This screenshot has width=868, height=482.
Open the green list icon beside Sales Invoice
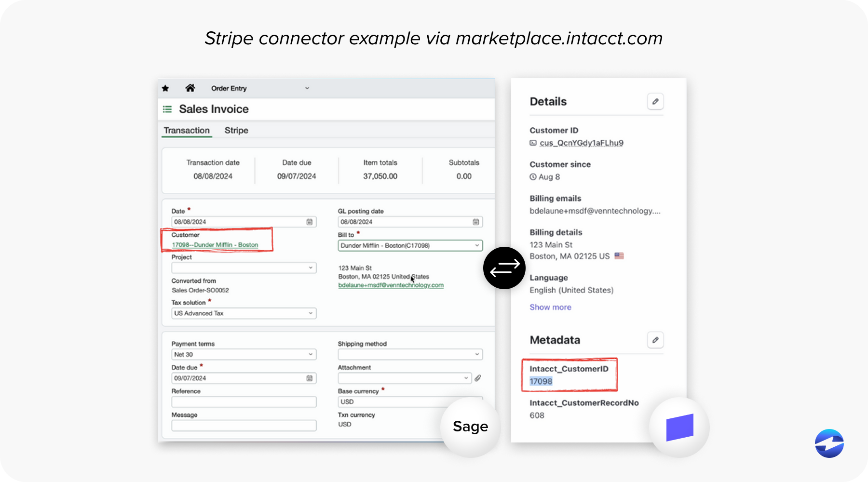[167, 109]
